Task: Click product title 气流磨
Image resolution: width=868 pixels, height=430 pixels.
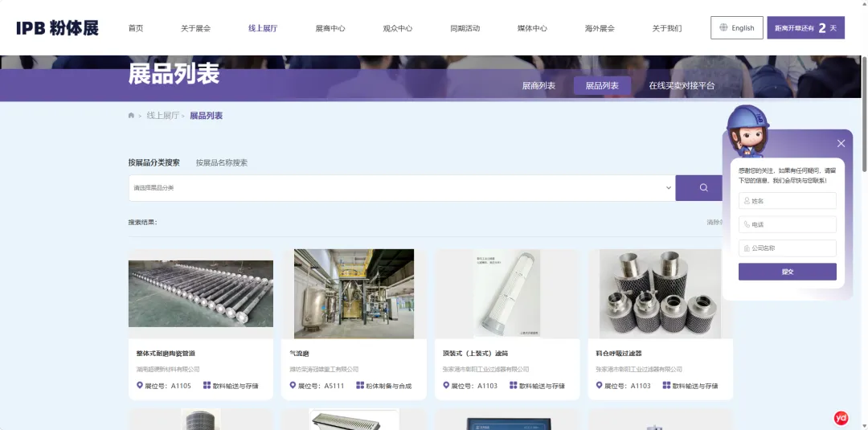Action: pyautogui.click(x=299, y=353)
